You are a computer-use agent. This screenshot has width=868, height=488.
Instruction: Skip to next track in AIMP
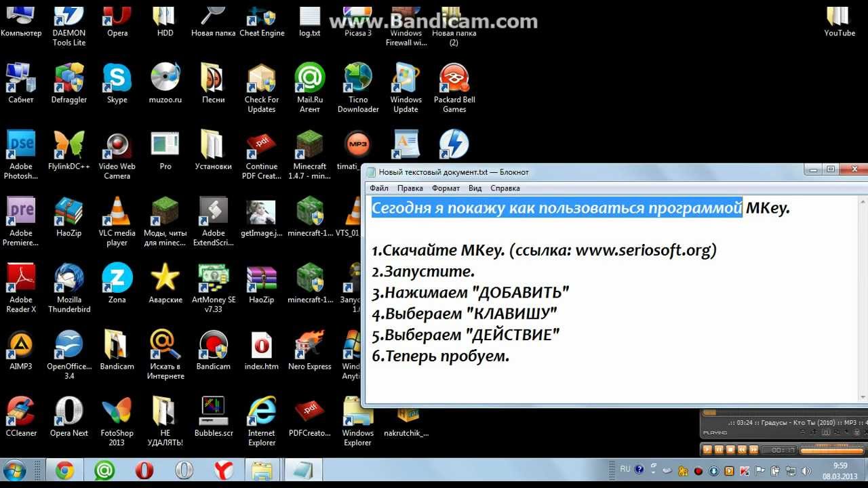[753, 449]
